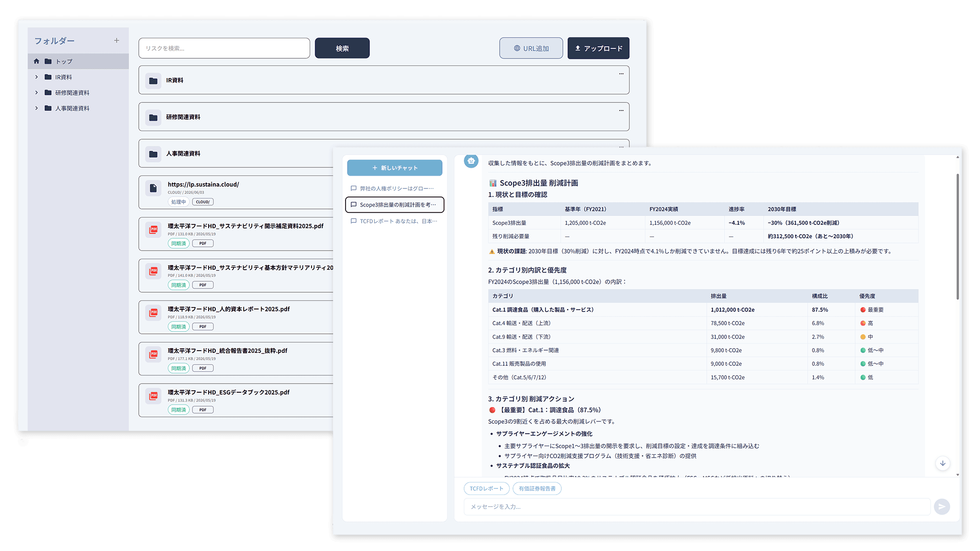Select トップ in the folder tree

(x=64, y=61)
